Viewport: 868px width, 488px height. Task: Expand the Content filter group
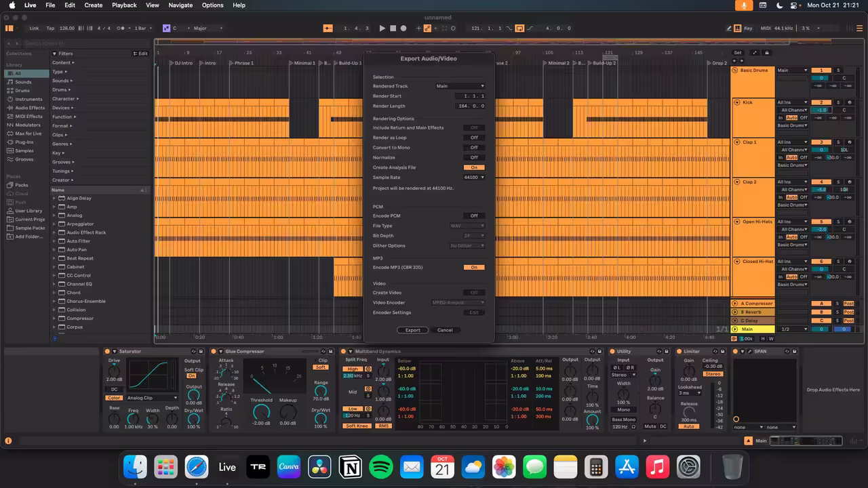coord(63,62)
